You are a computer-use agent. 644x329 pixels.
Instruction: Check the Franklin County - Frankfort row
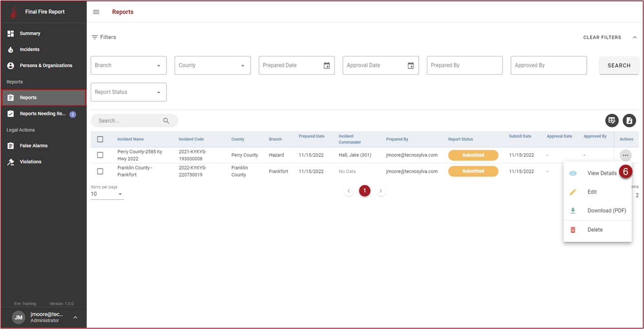point(100,171)
